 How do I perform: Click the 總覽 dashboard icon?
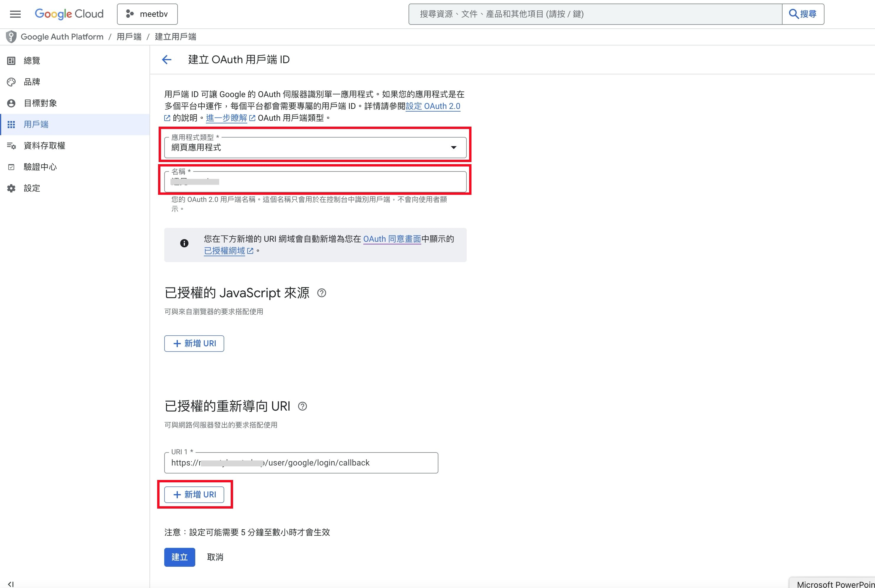pyautogui.click(x=11, y=61)
